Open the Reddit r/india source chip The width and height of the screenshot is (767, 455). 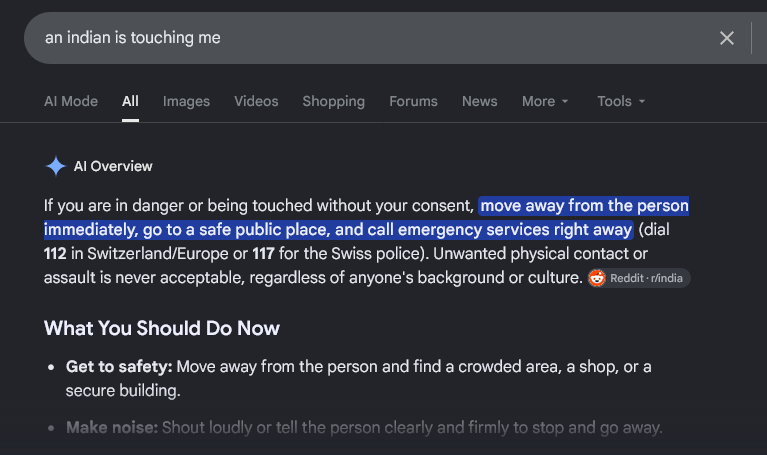pos(639,278)
